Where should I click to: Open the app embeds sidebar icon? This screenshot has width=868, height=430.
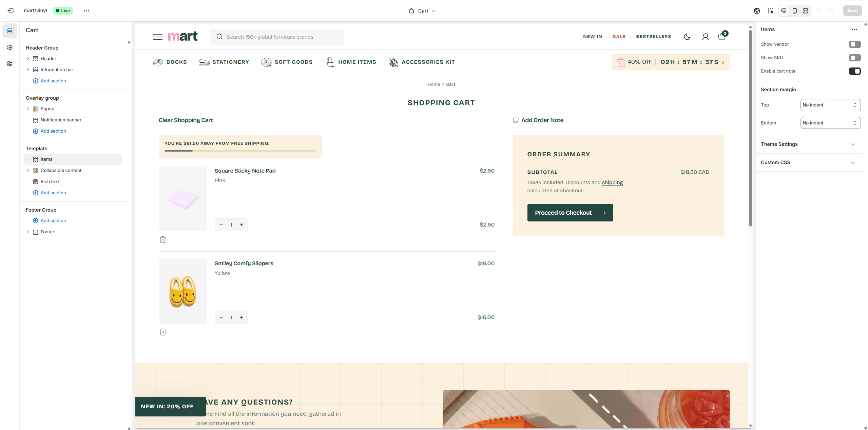[10, 64]
